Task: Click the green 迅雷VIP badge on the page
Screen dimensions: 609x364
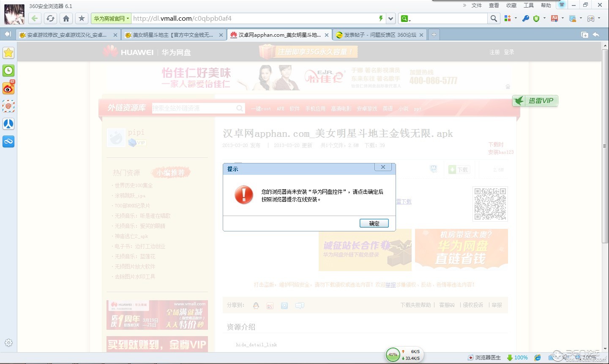Action: (535, 101)
